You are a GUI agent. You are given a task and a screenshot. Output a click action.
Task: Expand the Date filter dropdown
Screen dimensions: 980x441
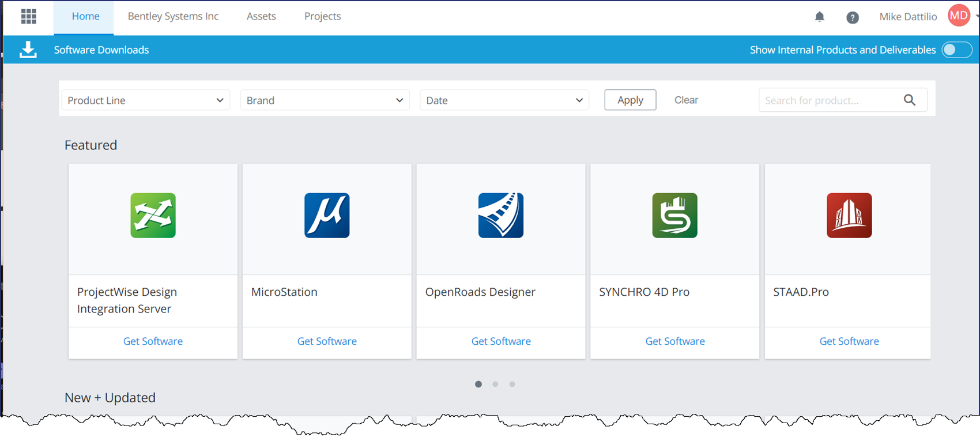point(504,100)
